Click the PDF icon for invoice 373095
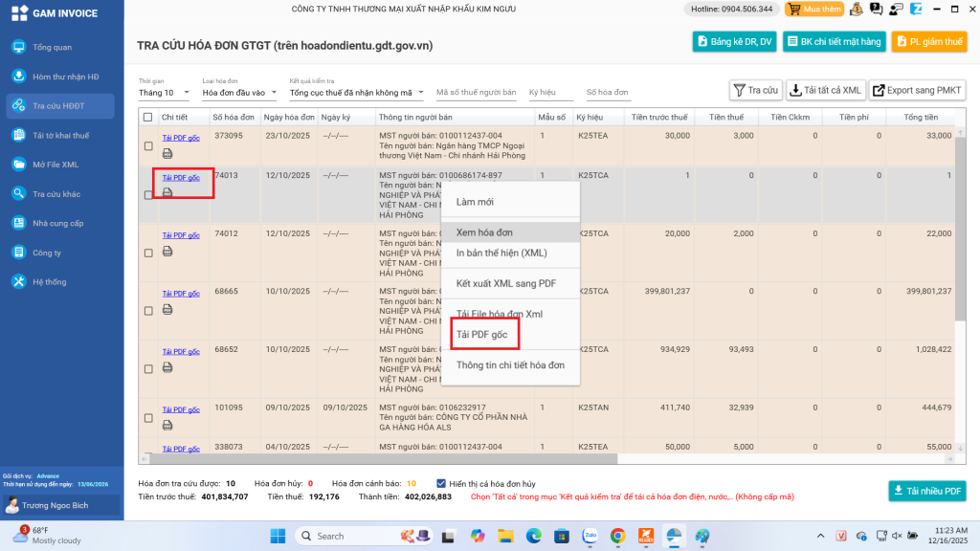Image resolution: width=980 pixels, height=551 pixels. pyautogui.click(x=167, y=153)
